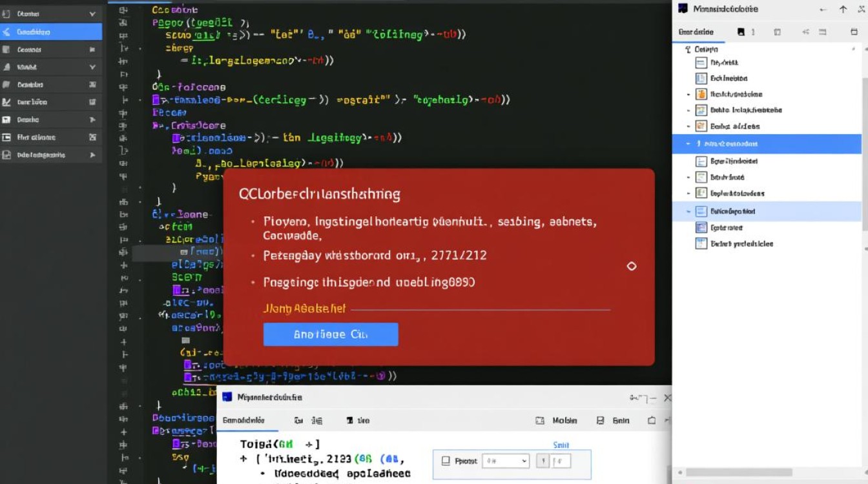Click the chart icon in left sidebar
Image resolution: width=868 pixels, height=484 pixels.
[x=6, y=102]
